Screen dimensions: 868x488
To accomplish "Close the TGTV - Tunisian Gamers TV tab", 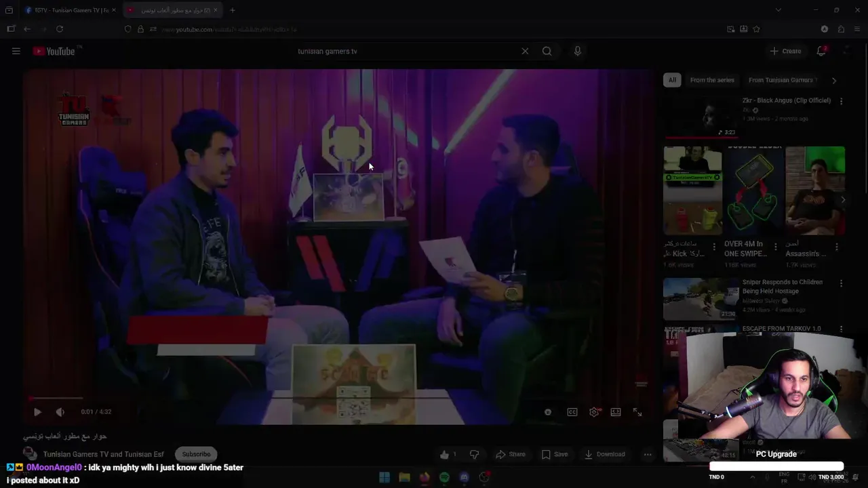I will point(113,10).
